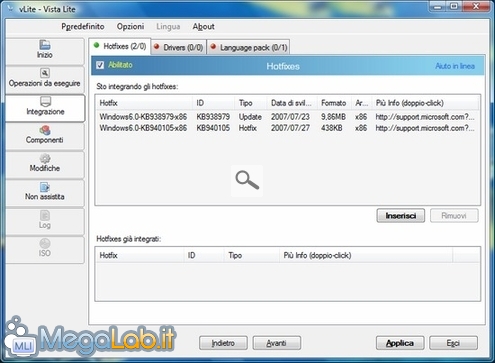
Task: Click the 2007/07/27 date cell
Action: pos(290,128)
